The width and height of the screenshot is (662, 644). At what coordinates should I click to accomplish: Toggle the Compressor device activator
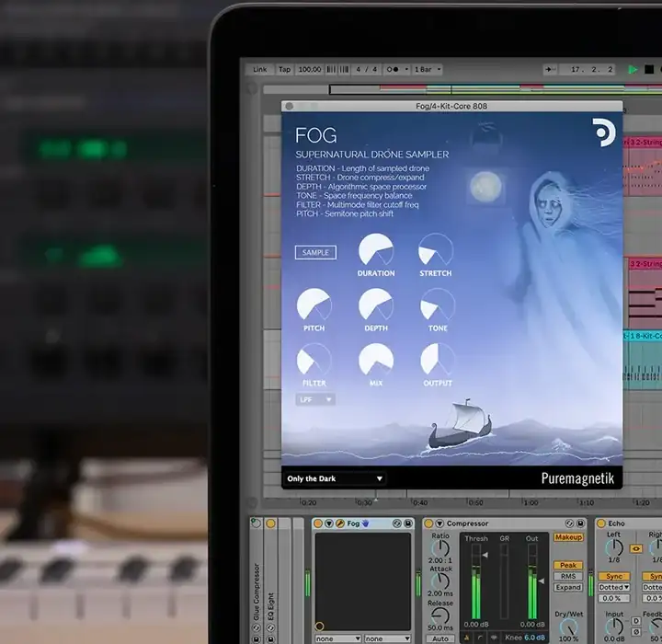pos(428,523)
